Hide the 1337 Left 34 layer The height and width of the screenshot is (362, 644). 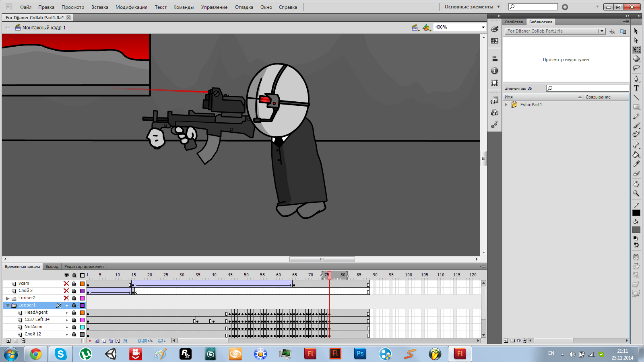click(x=67, y=320)
